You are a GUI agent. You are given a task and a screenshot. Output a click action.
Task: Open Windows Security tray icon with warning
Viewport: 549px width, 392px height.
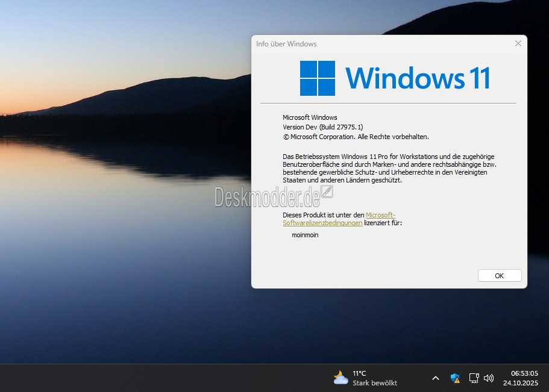455,378
